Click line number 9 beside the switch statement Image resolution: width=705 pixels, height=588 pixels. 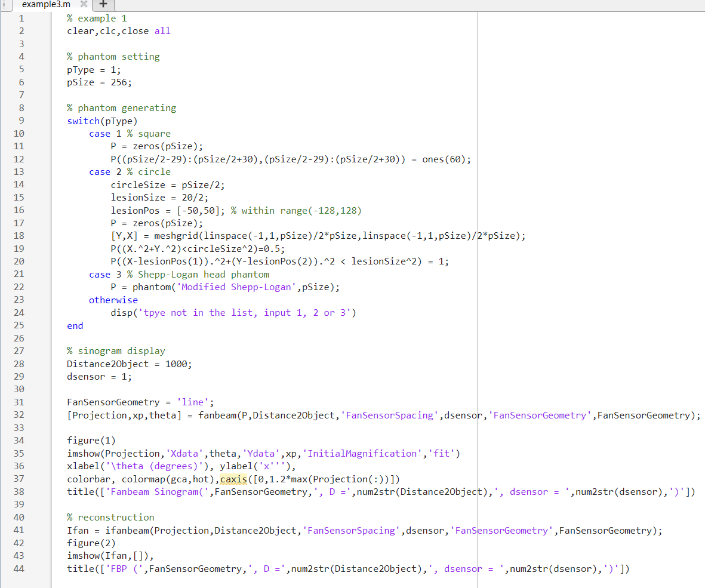click(x=21, y=121)
